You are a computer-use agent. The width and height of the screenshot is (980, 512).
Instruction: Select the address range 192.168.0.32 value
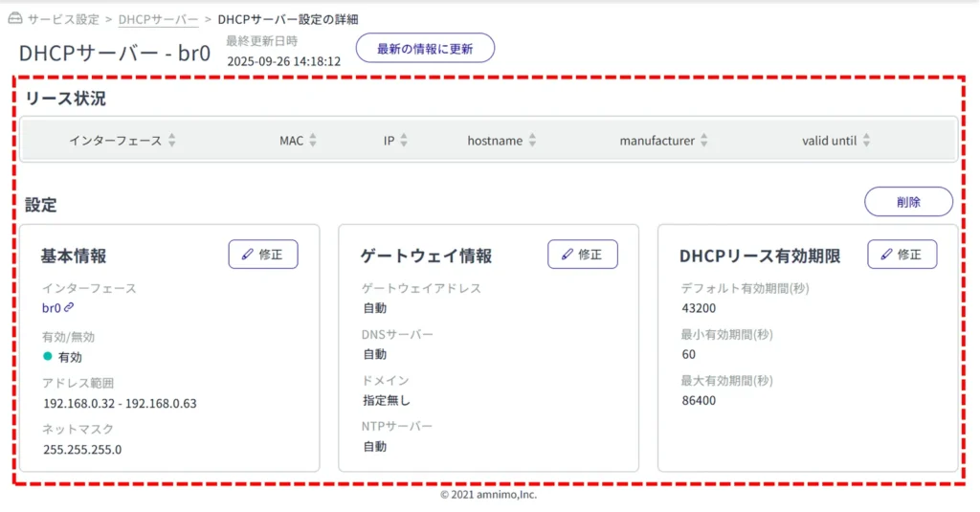coord(120,403)
